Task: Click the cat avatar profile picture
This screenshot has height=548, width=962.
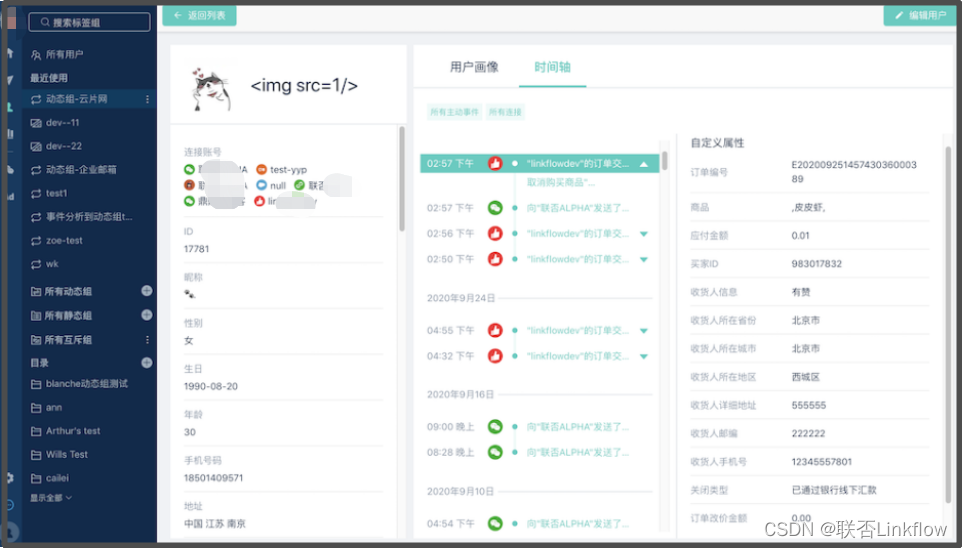Action: [211, 89]
